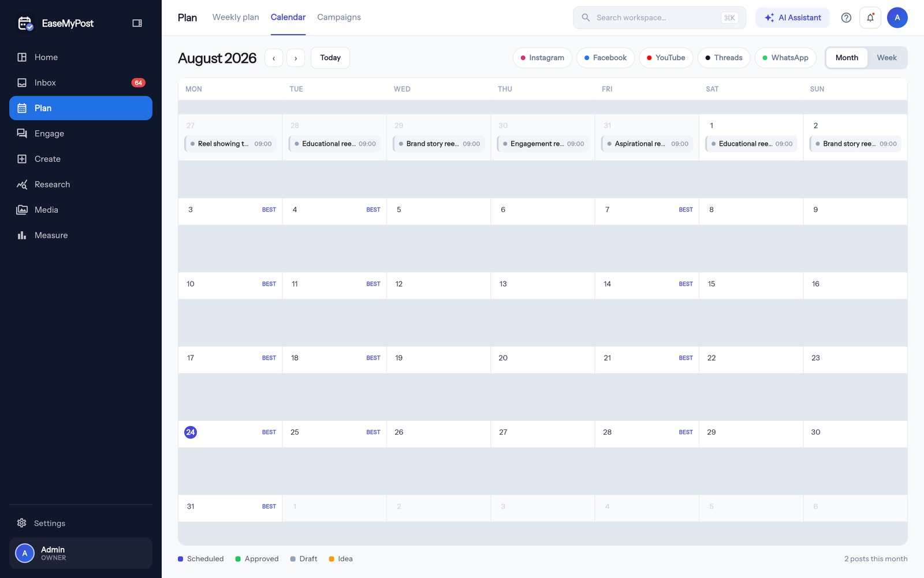Open Home from the sidebar
Screen dimensions: 924x578
[x=81, y=57]
